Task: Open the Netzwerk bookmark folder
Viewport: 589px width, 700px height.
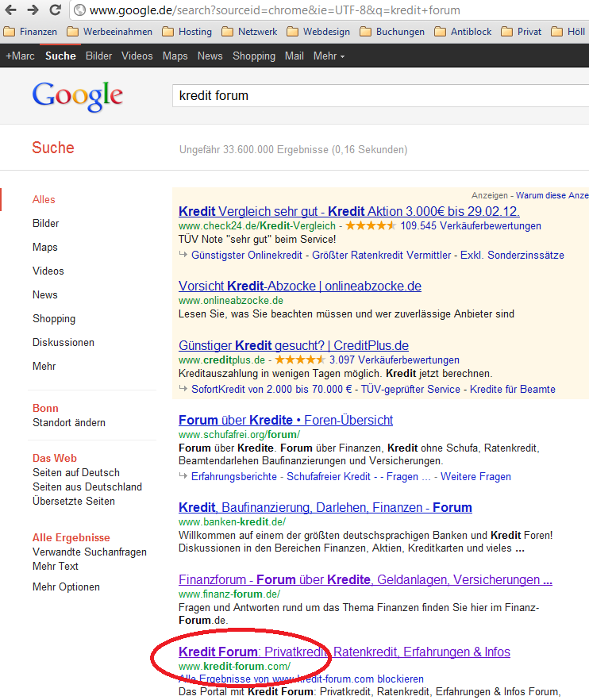Action: [249, 32]
